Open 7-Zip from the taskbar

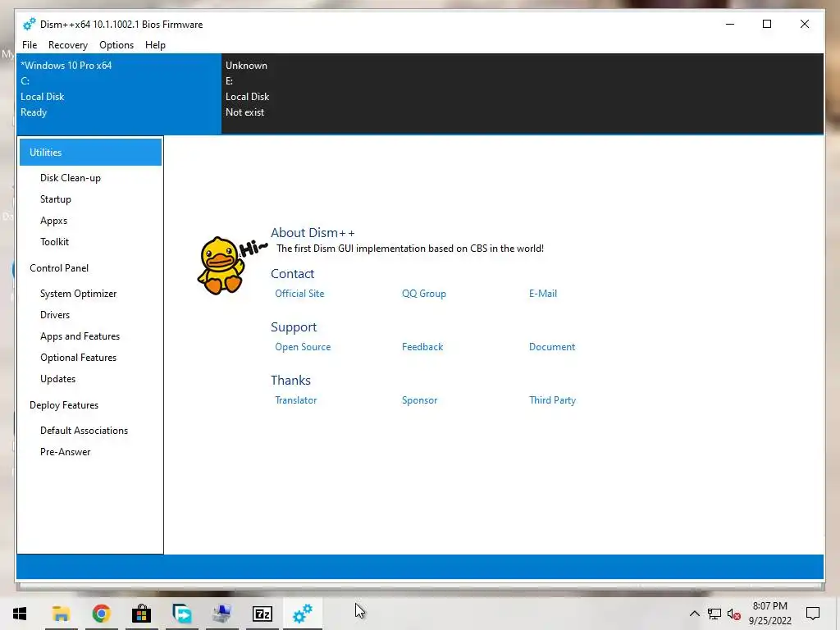[x=262, y=614]
